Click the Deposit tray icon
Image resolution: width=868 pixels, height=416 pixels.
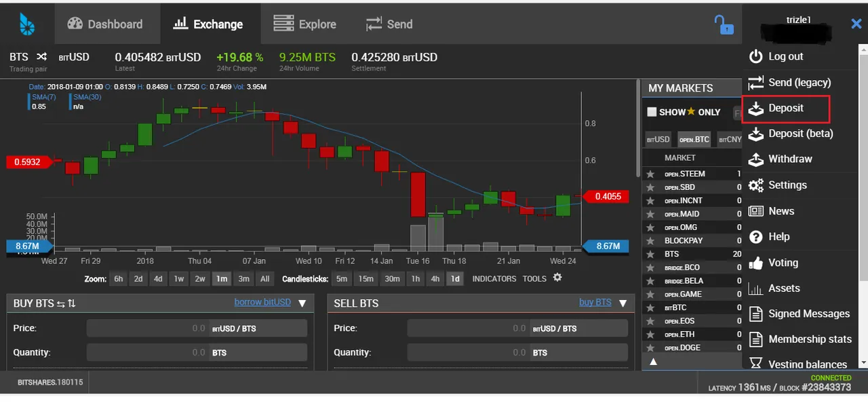755,108
